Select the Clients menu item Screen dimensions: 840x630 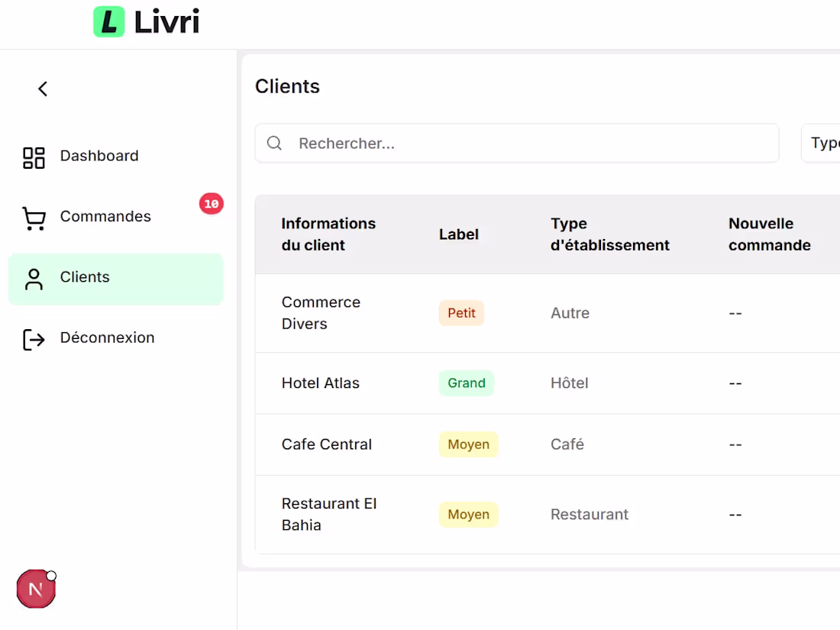pos(116,279)
